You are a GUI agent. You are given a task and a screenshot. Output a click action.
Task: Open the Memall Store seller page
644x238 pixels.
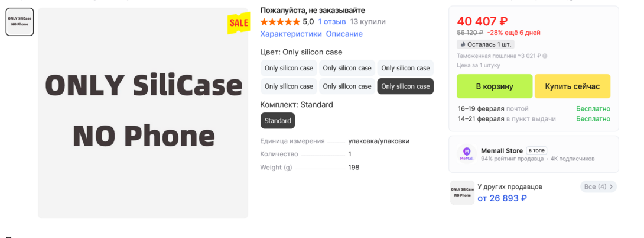tap(502, 150)
